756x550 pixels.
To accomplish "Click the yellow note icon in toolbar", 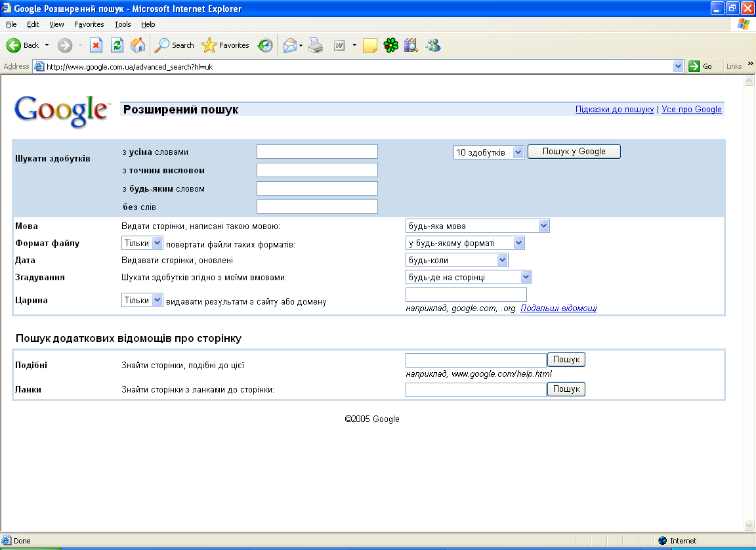I will click(370, 45).
